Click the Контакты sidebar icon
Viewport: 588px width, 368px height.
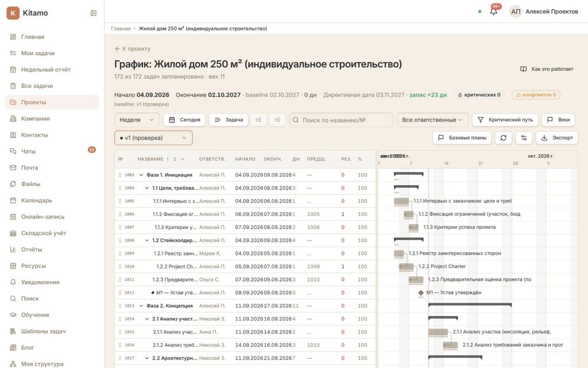click(13, 135)
